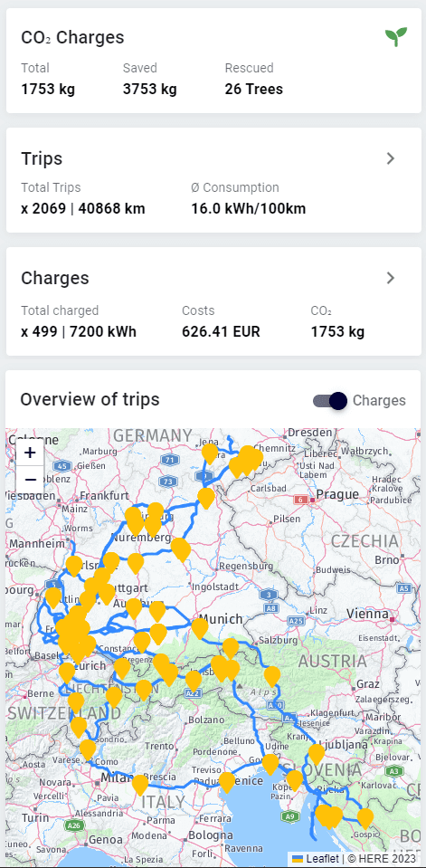This screenshot has width=426, height=868.
Task: Click the charge marker near Munich
Action: point(200,629)
